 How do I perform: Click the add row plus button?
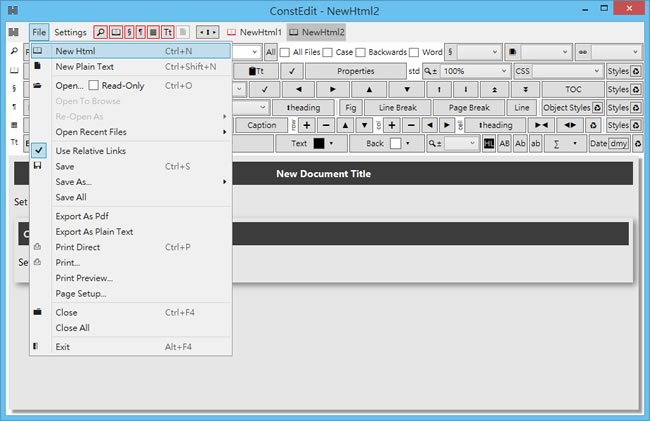pos(307,125)
